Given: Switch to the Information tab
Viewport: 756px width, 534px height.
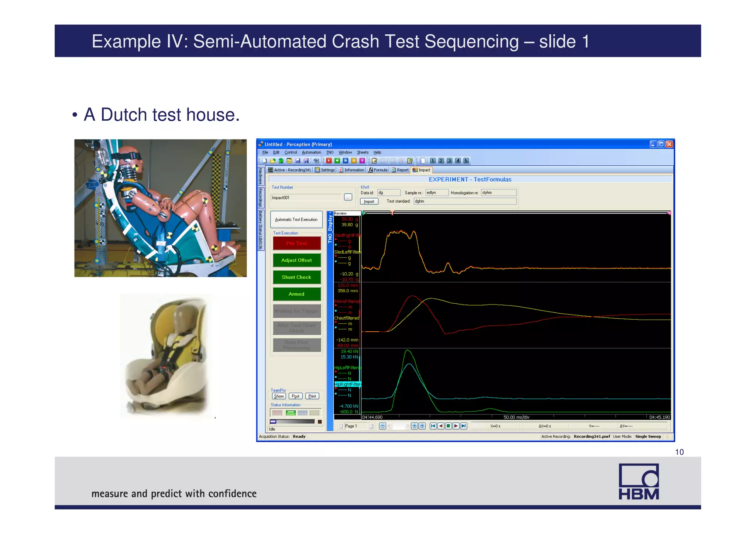Looking at the screenshot, I should [x=351, y=170].
